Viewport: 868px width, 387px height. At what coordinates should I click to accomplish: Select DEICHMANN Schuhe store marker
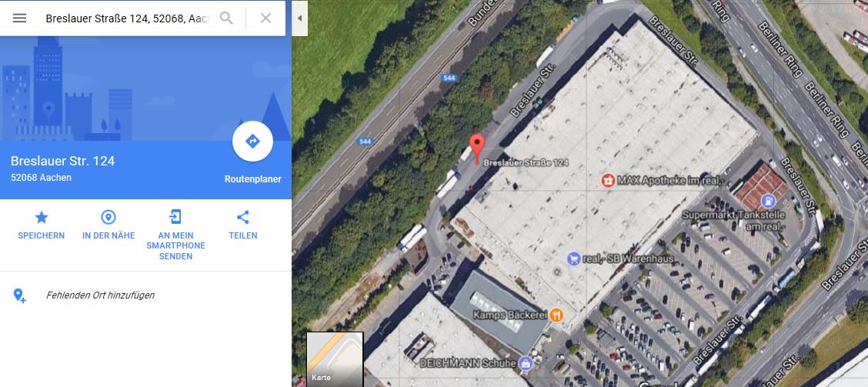pos(526,364)
